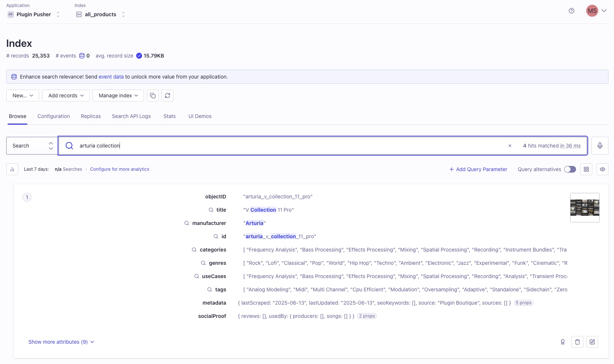Clear the search query with the X
This screenshot has height=364, width=614.
(x=510, y=146)
